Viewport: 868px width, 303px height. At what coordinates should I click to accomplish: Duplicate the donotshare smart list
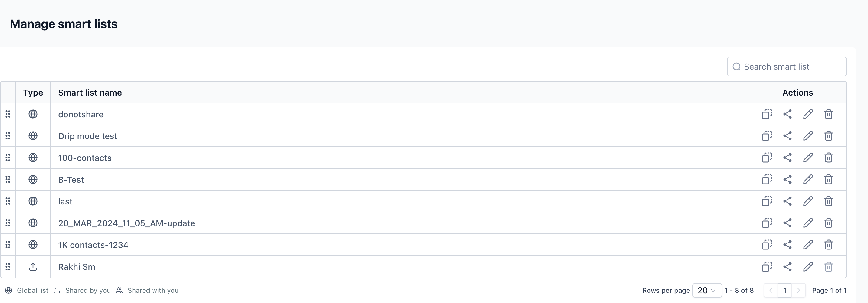point(767,114)
